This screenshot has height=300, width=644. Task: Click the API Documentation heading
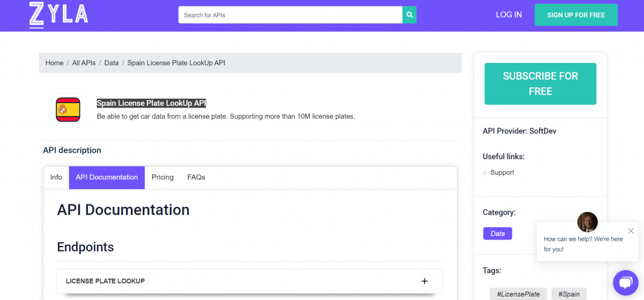(123, 209)
